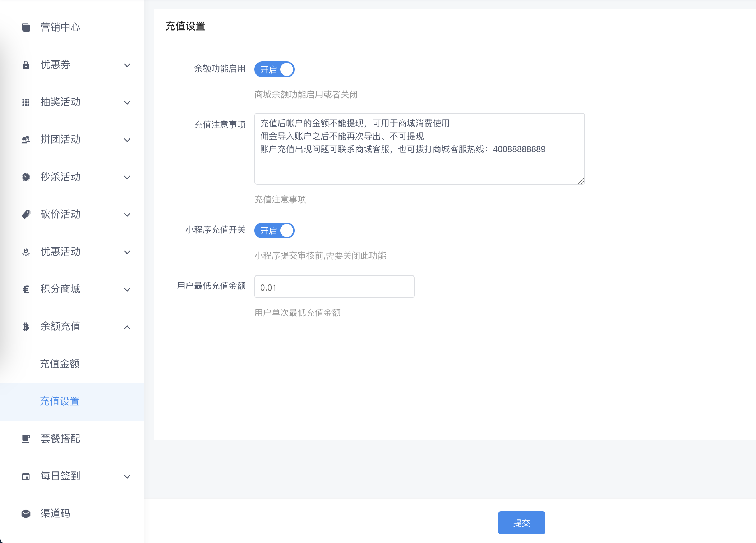Viewport: 756px width, 543px height.
Task: Toggle the 余额功能启用 switch
Action: tap(275, 69)
